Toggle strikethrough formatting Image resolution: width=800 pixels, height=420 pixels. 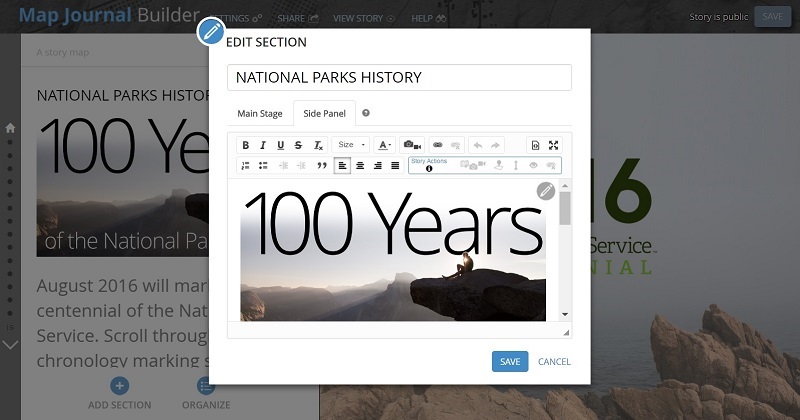pos(298,145)
